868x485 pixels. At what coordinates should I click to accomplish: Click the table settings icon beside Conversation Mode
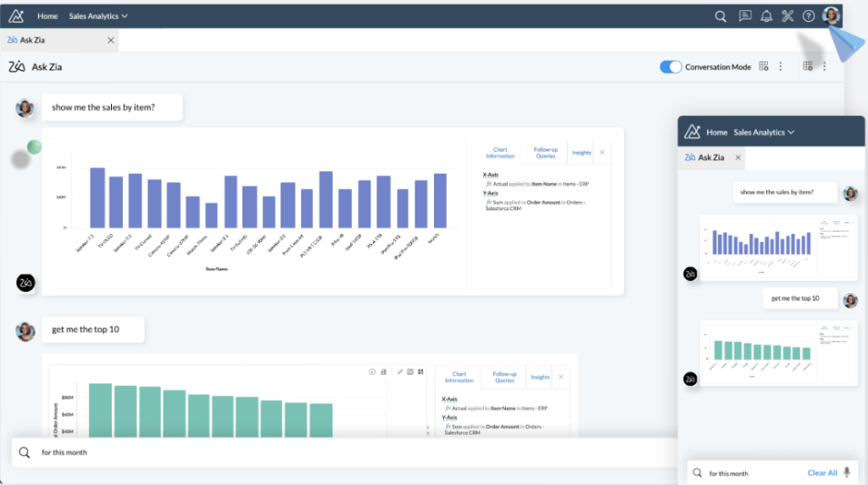764,66
